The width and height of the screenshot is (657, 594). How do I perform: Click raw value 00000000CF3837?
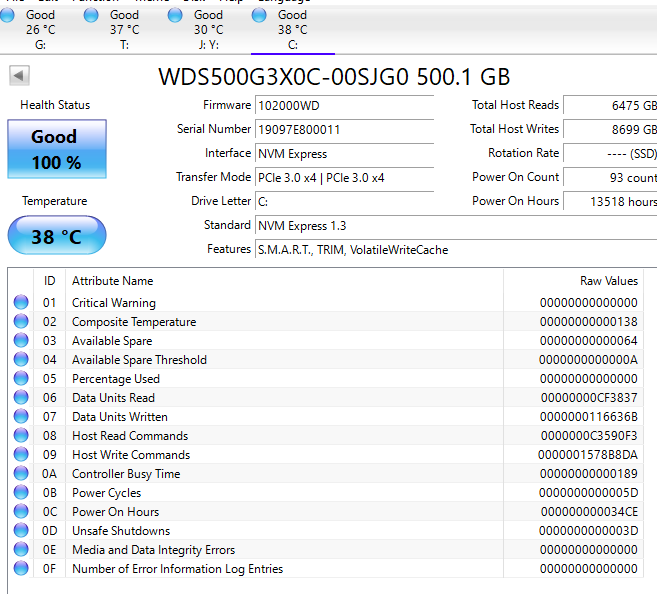589,398
